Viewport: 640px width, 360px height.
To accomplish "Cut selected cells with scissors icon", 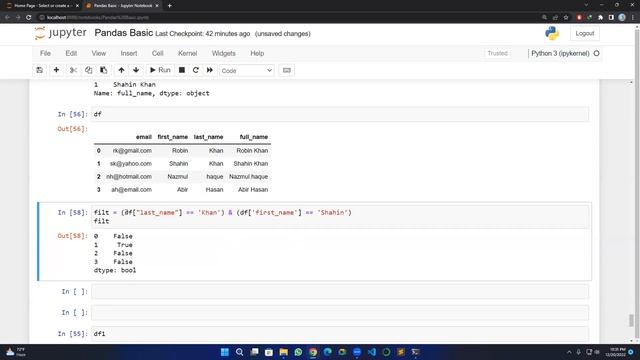I will pos(73,70).
